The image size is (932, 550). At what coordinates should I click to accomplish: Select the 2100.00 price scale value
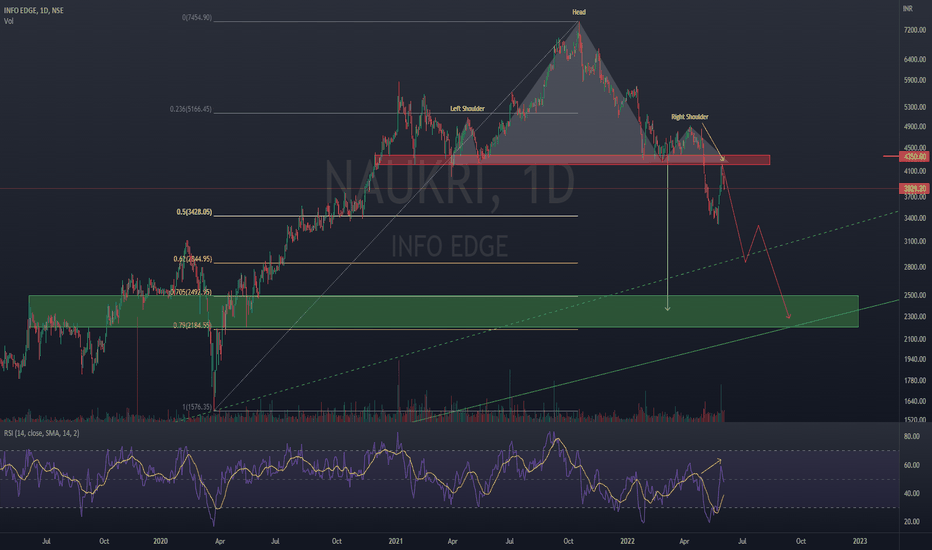click(x=915, y=340)
